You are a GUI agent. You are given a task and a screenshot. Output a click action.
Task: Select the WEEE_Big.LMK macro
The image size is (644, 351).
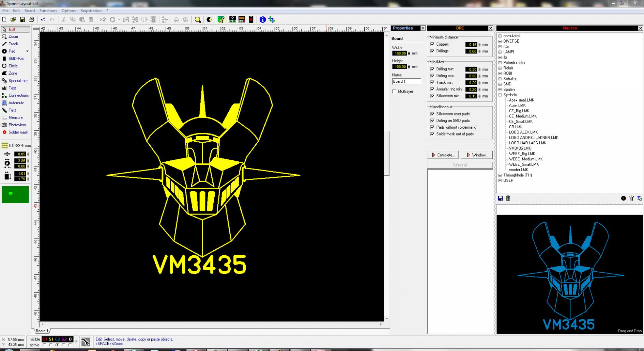522,154
